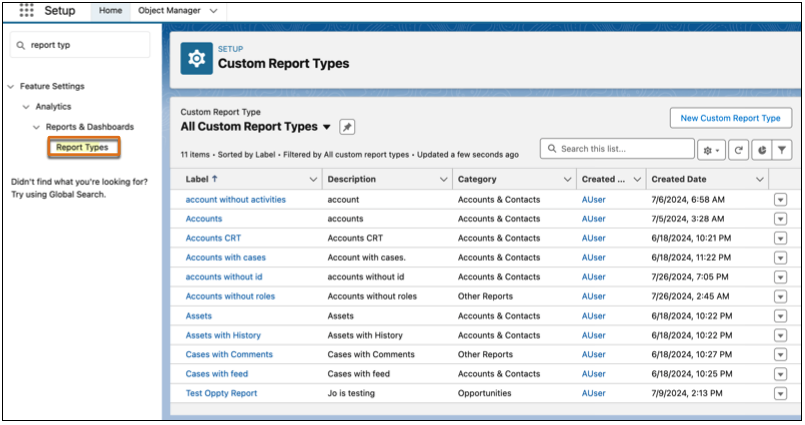Image resolution: width=805 pixels, height=425 pixels.
Task: Click the list view settings gear
Action: tap(712, 149)
